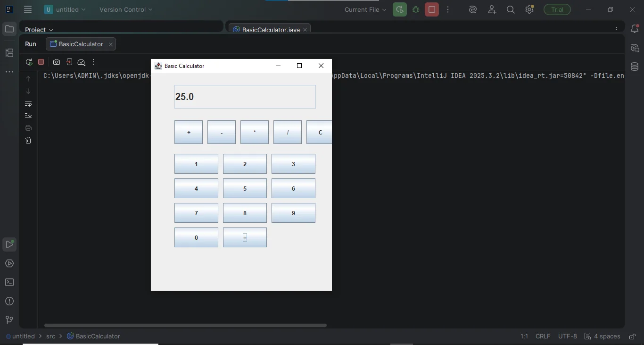The width and height of the screenshot is (644, 345).
Task: Click the 7 digit button in the calculator
Action: [196, 213]
